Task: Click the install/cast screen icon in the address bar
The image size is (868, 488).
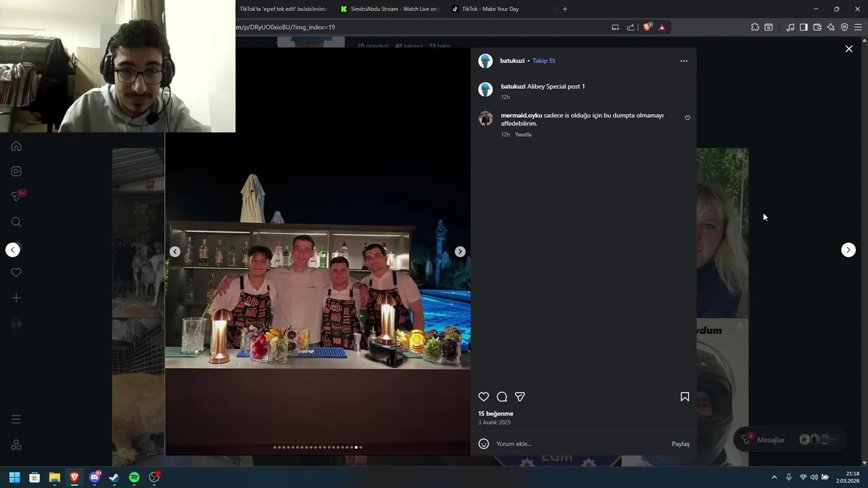Action: pyautogui.click(x=615, y=27)
